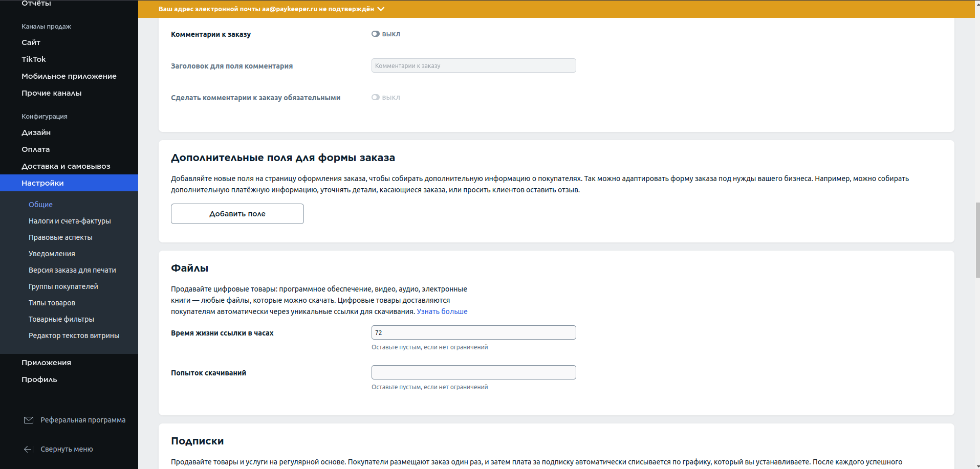Image resolution: width=980 pixels, height=469 pixels.
Task: Open the Узнать больше link
Action: (442, 311)
